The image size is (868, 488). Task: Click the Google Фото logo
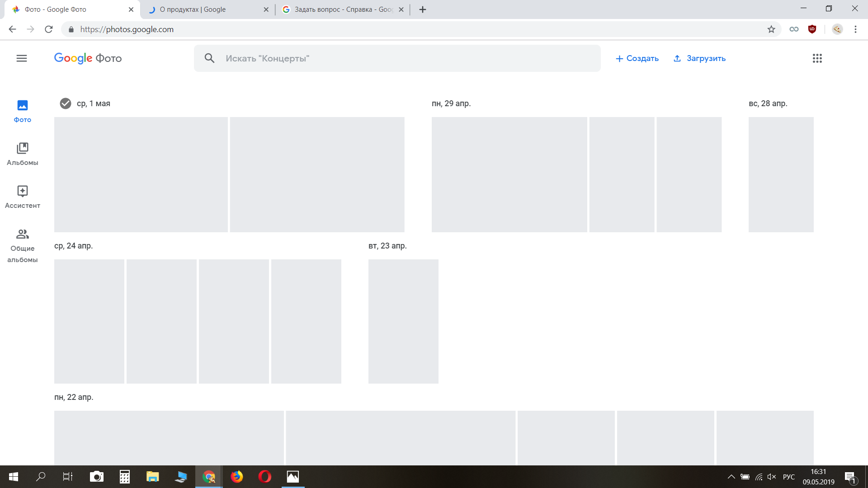point(88,58)
